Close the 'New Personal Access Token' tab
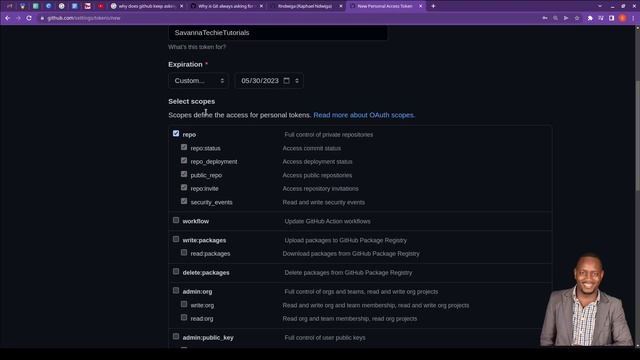The width and height of the screenshot is (640, 360). click(x=420, y=6)
